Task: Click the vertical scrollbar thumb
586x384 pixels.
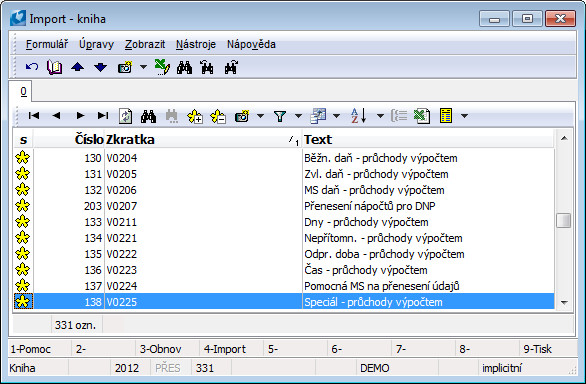Action: click(564, 220)
